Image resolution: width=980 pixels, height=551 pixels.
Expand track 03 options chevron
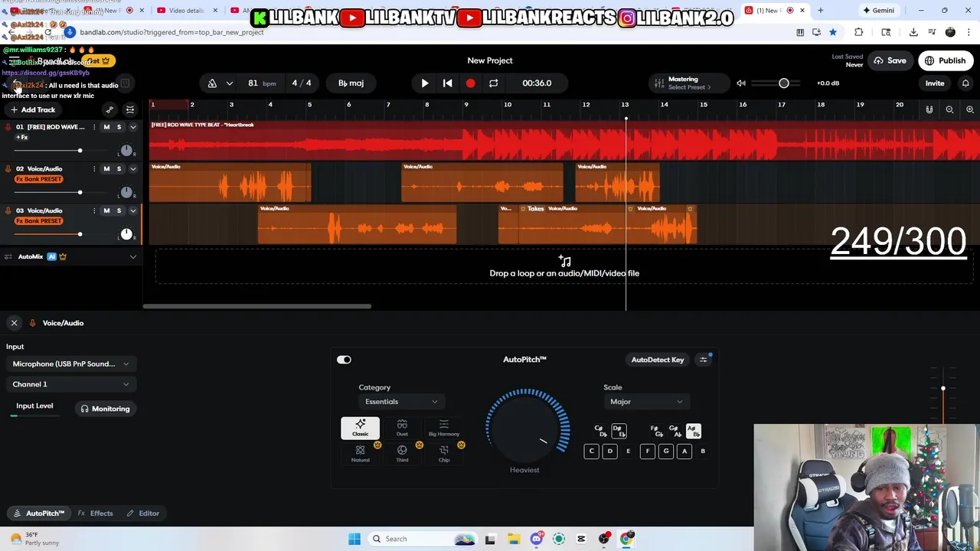[133, 210]
